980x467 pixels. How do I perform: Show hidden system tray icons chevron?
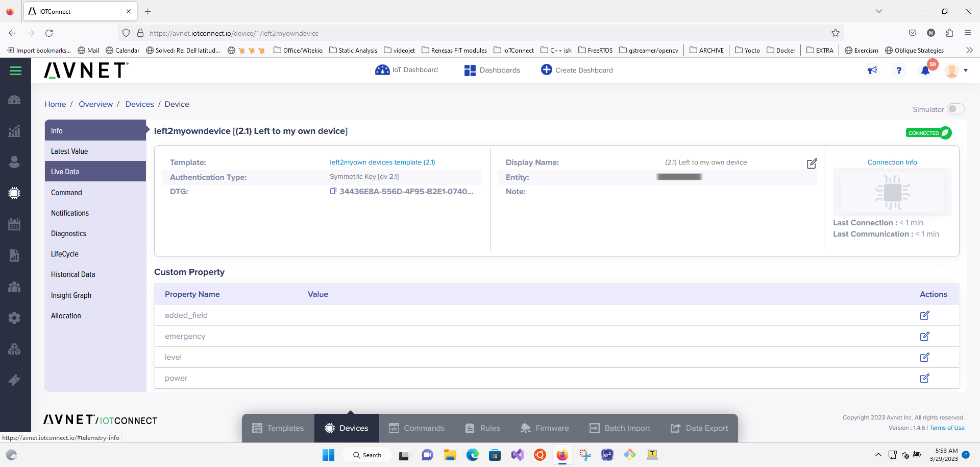tap(878, 455)
